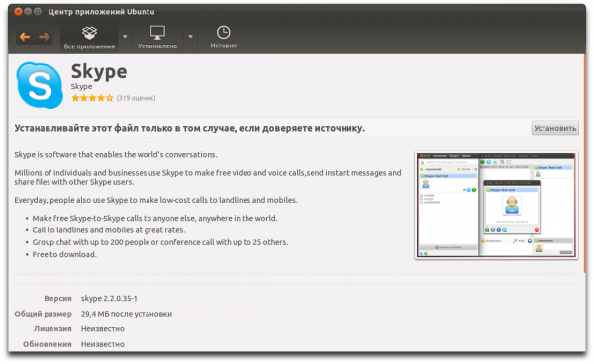
Task: Click the Skype heading title
Action: [99, 71]
